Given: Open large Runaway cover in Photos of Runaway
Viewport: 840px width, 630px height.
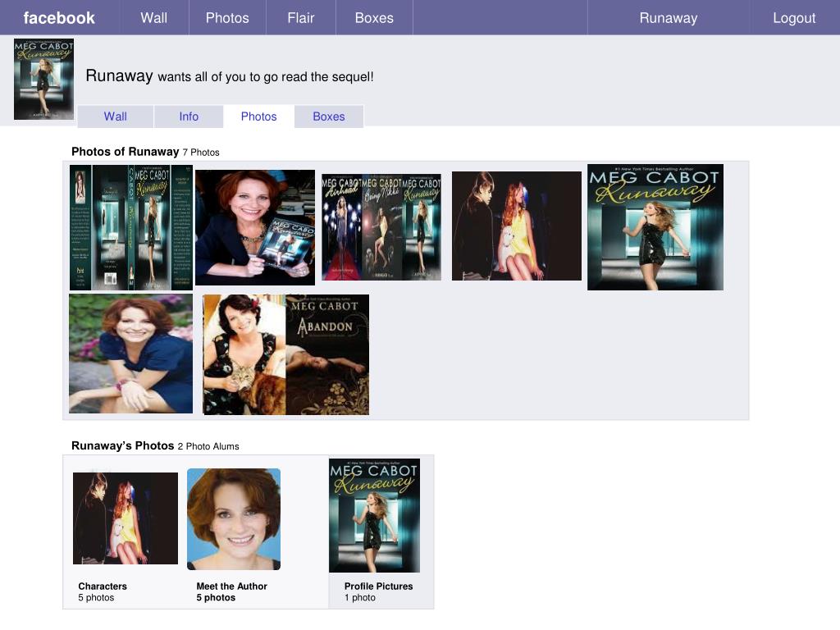Looking at the screenshot, I should 655,227.
